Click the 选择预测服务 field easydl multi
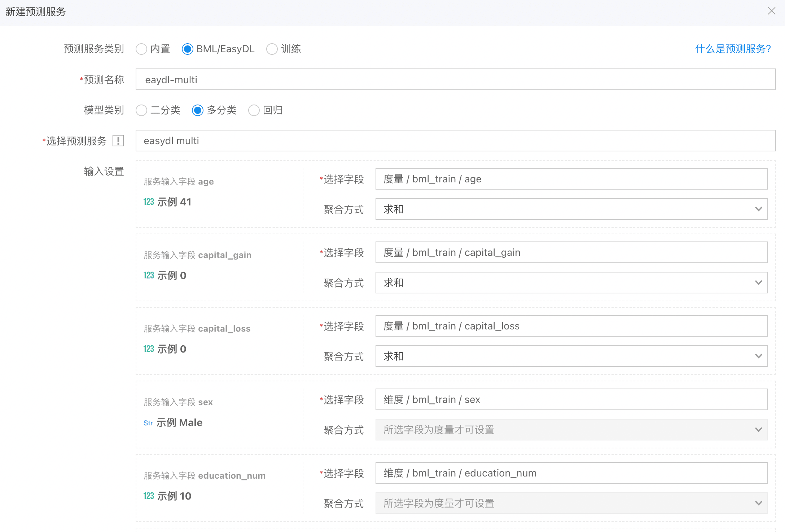785x532 pixels. 456,141
